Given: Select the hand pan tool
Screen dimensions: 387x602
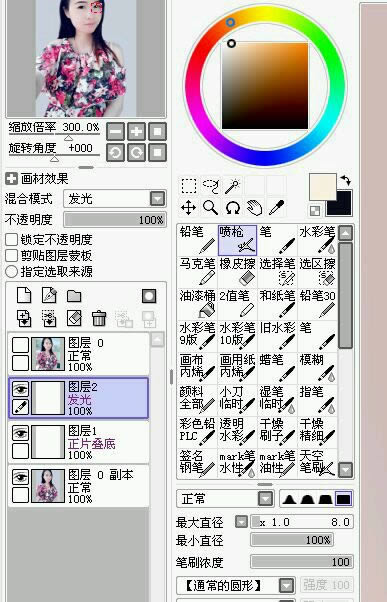Looking at the screenshot, I should click(x=254, y=208).
